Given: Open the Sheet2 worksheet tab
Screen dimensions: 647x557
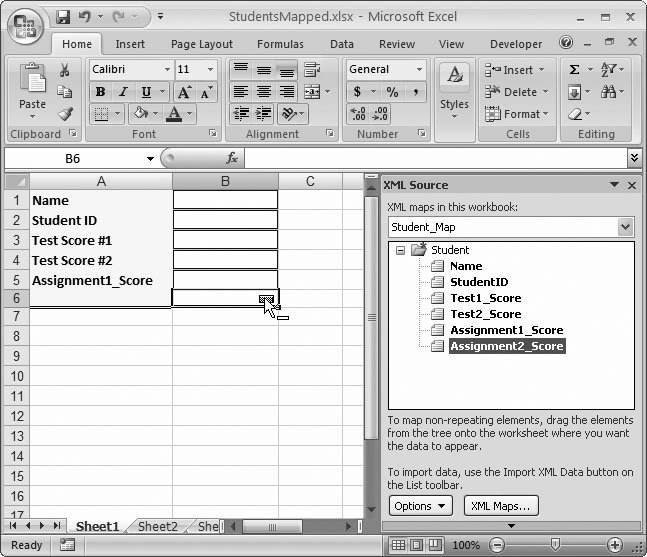Looking at the screenshot, I should pyautogui.click(x=157, y=527).
